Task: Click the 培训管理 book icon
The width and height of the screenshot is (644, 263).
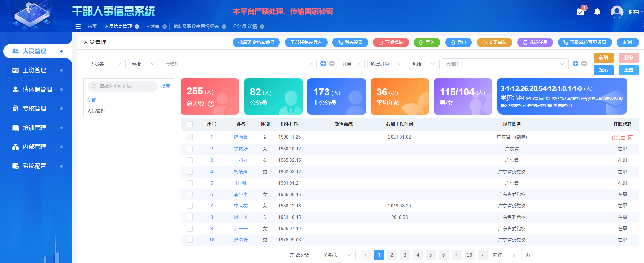Action: pyautogui.click(x=15, y=128)
